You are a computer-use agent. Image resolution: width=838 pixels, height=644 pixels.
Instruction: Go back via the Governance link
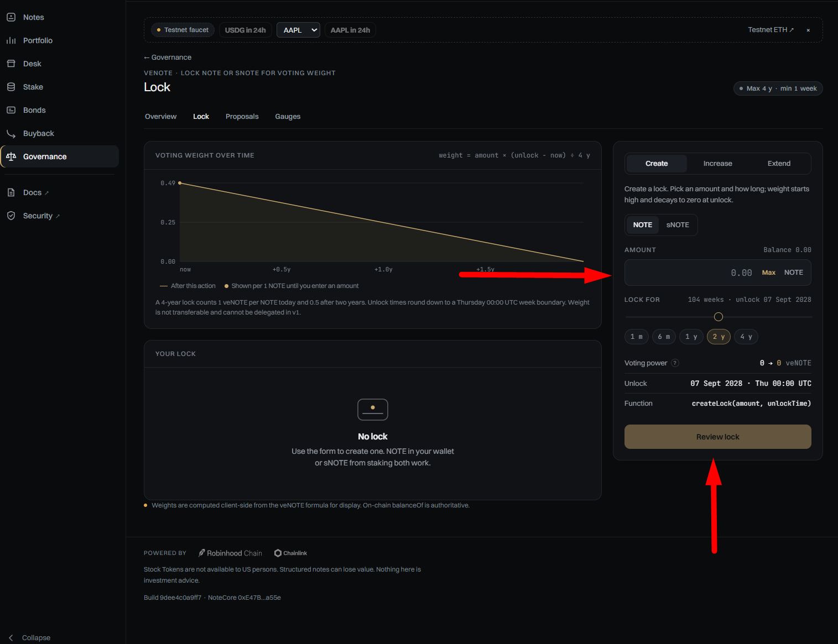pos(168,57)
